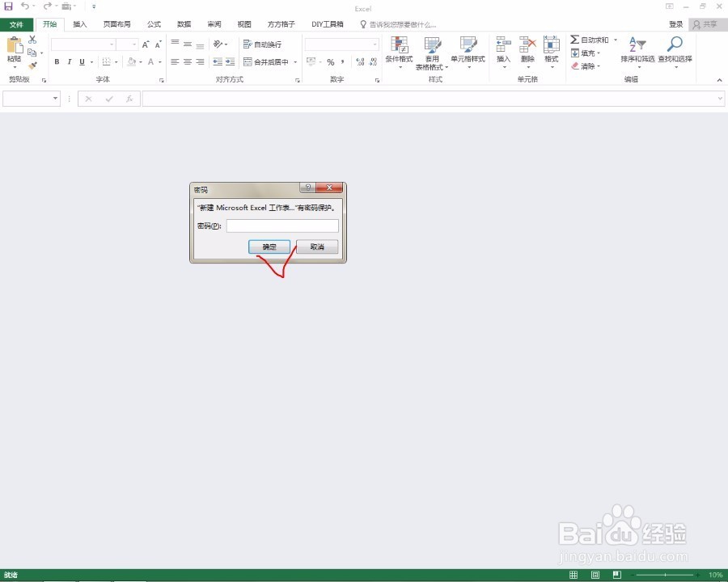Click Cancel (取消) in password dialog

[x=317, y=247]
